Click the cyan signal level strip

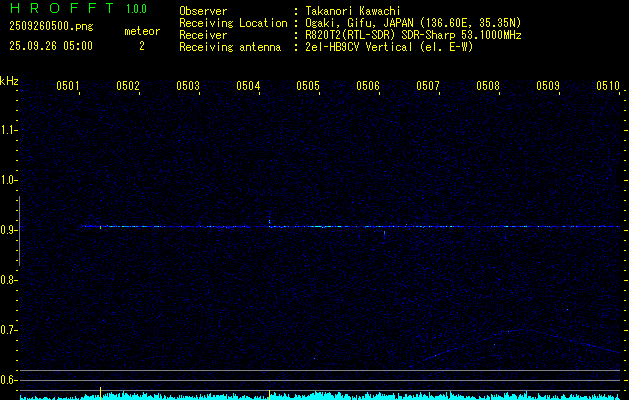click(x=320, y=396)
